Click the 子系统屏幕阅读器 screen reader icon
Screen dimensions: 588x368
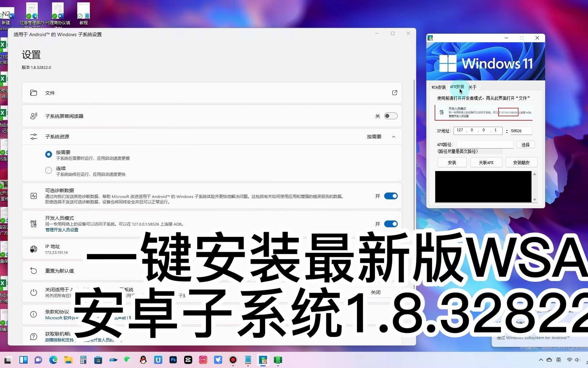click(33, 116)
